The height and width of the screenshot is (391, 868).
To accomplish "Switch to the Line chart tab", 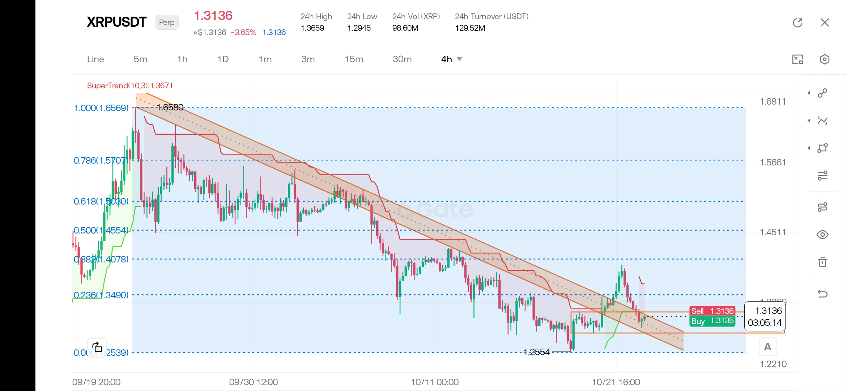I will click(95, 59).
